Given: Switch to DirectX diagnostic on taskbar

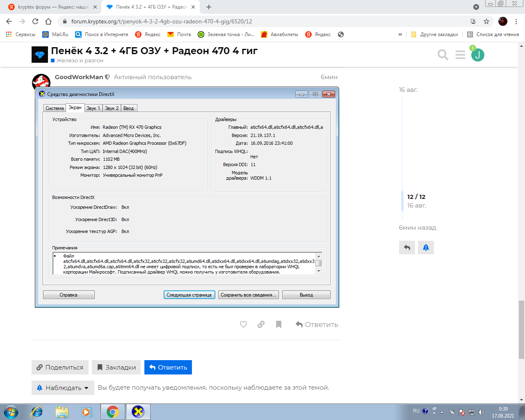Looking at the screenshot, I should pos(138,412).
